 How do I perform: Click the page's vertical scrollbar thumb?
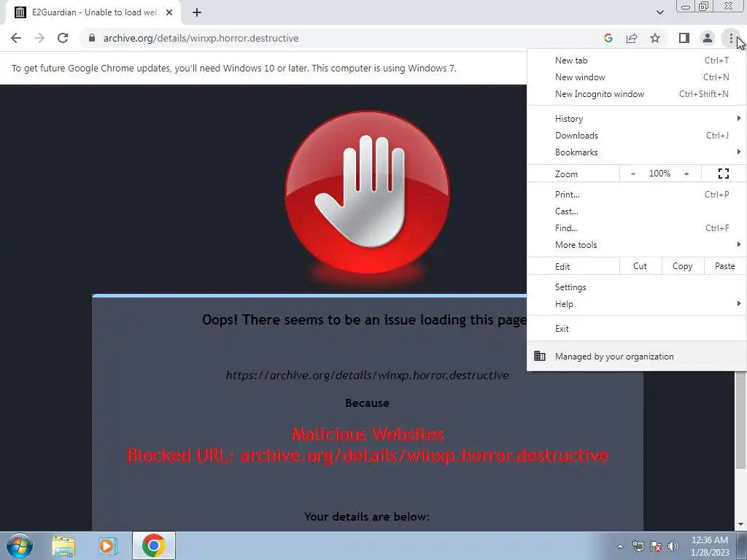coord(740,419)
